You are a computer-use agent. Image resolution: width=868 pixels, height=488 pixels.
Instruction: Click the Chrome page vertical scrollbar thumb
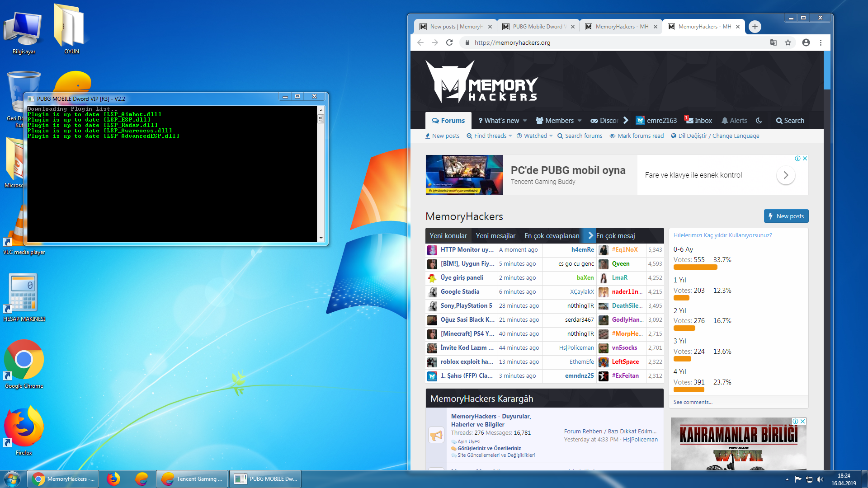(x=827, y=70)
